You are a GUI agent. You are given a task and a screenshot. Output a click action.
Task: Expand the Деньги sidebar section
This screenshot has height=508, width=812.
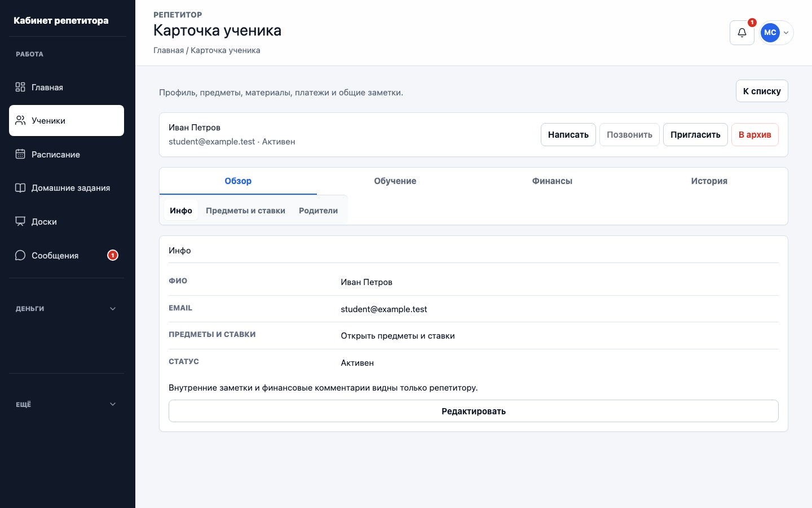67,309
